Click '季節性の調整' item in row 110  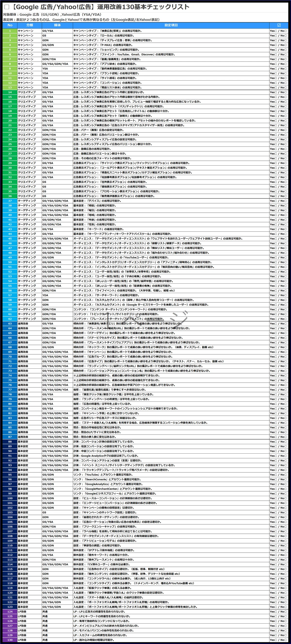[x=97, y=545]
